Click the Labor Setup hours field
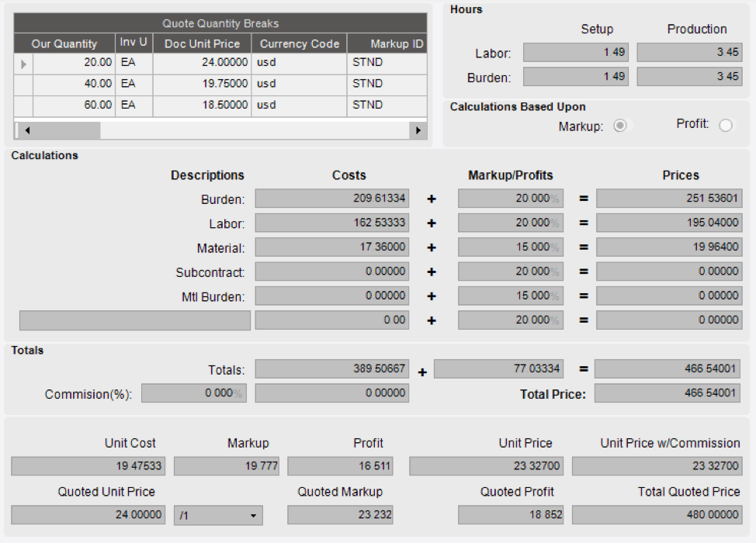The height and width of the screenshot is (543, 756). tap(577, 53)
